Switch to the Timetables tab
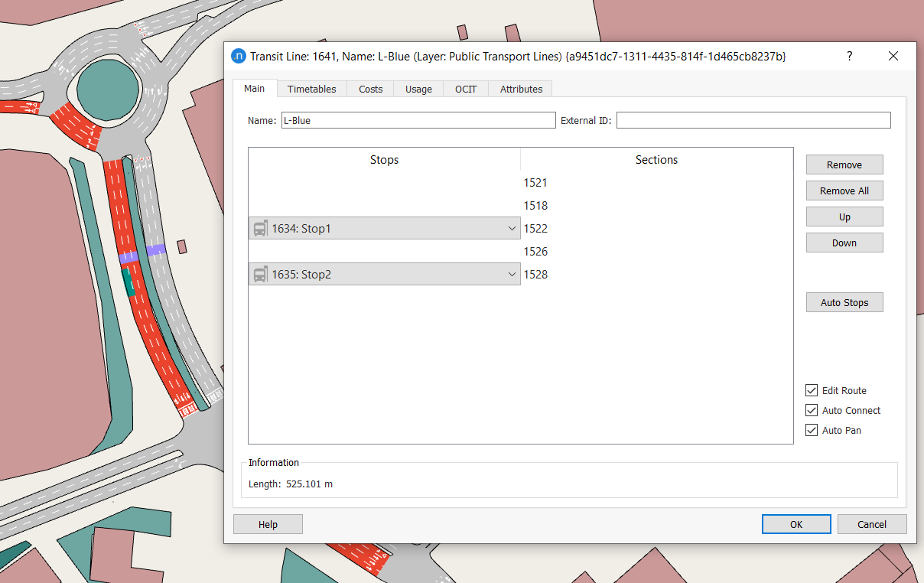 click(x=312, y=89)
